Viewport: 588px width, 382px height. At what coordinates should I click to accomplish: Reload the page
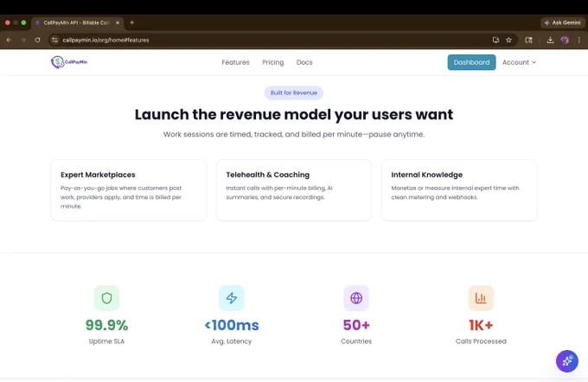coord(37,40)
